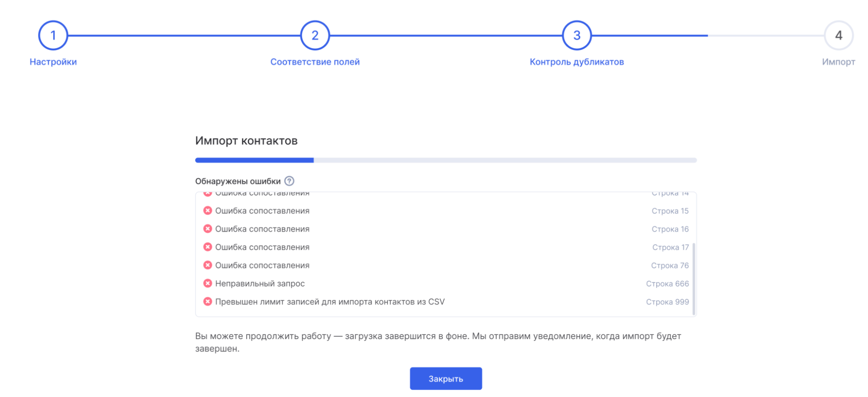Select the Ошибка сопоставления row for Строка 76

[446, 265]
